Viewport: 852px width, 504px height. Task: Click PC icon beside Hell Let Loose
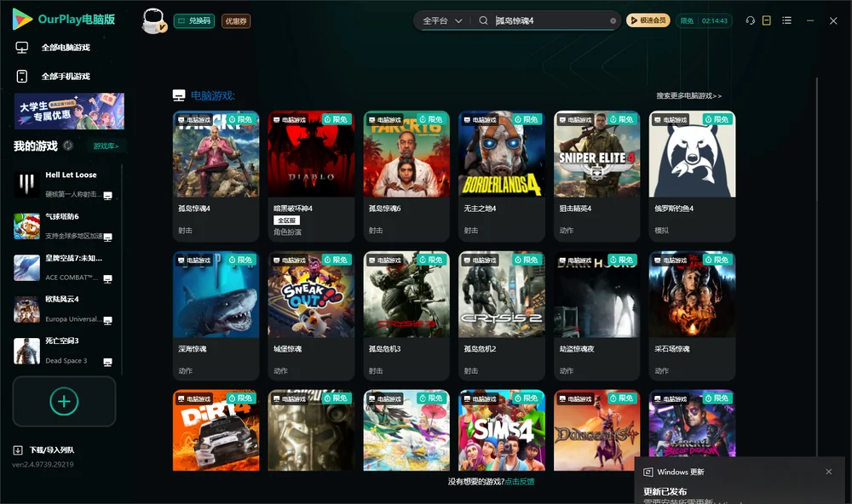tap(107, 196)
